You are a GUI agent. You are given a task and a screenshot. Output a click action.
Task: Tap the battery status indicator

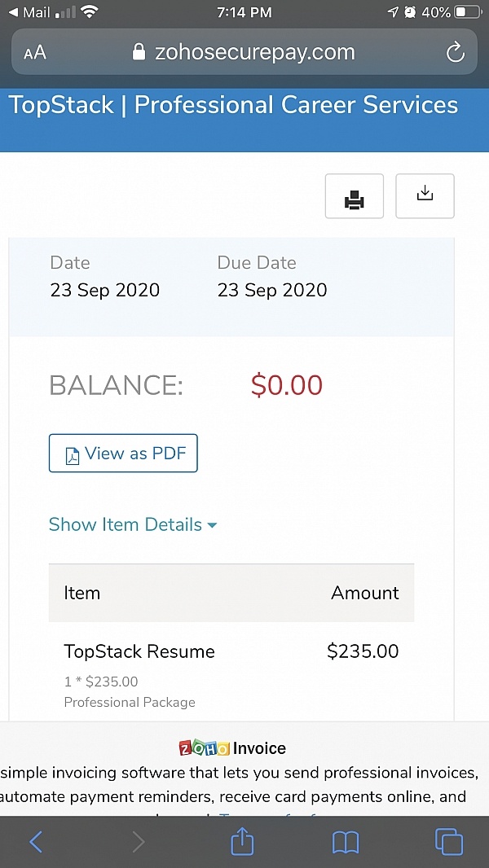467,12
